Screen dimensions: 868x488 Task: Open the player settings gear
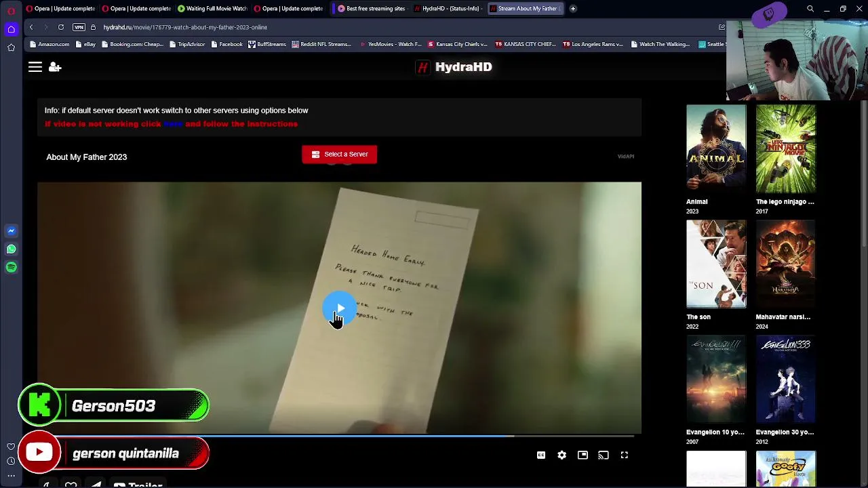click(x=562, y=455)
